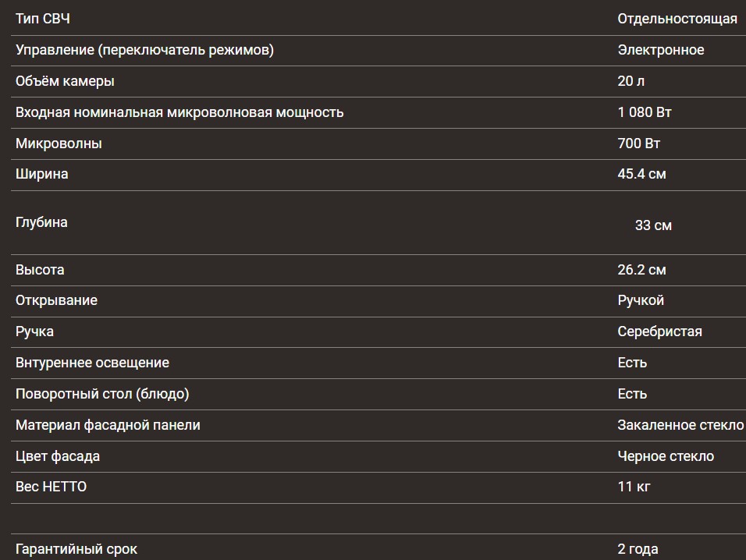Click the 'Глубина' row label

click(x=41, y=222)
